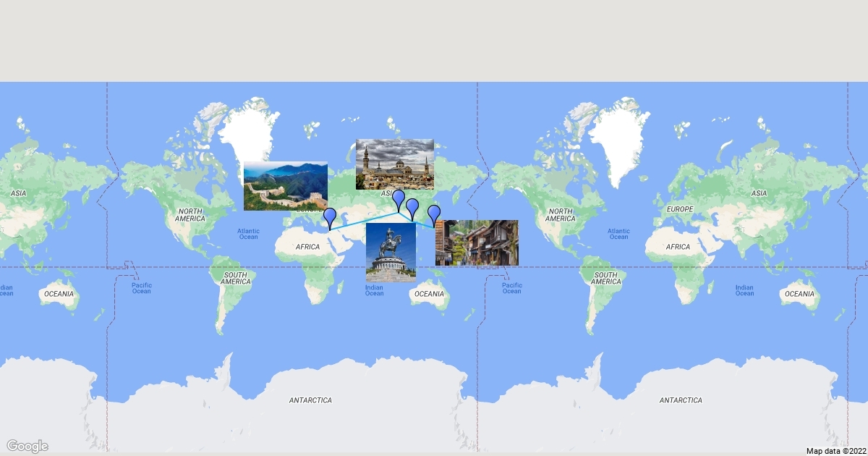This screenshot has width=868, height=456.
Task: Open the Great Wall photo thumbnail
Action: (285, 186)
